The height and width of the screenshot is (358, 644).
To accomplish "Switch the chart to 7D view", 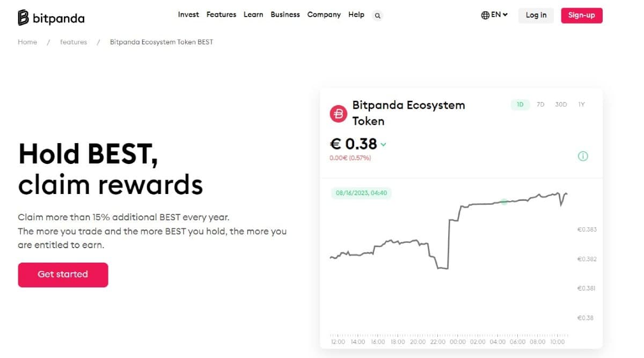I will click(x=540, y=105).
